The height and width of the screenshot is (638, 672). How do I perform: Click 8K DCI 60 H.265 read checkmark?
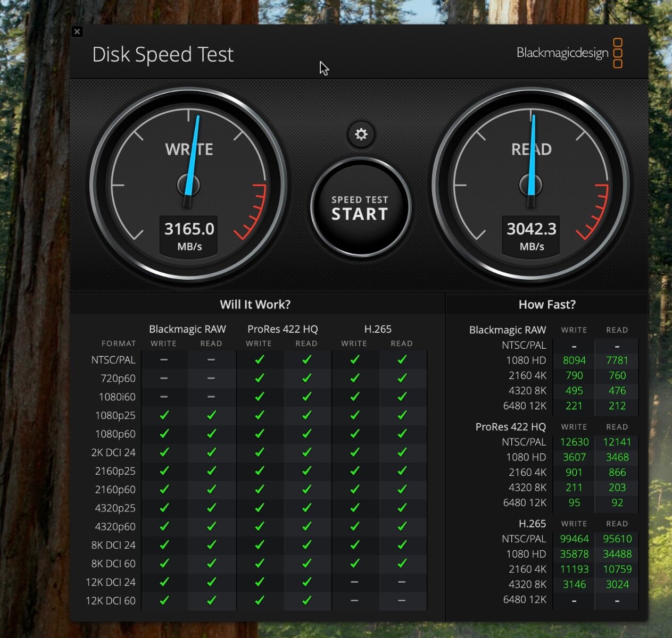click(402, 564)
